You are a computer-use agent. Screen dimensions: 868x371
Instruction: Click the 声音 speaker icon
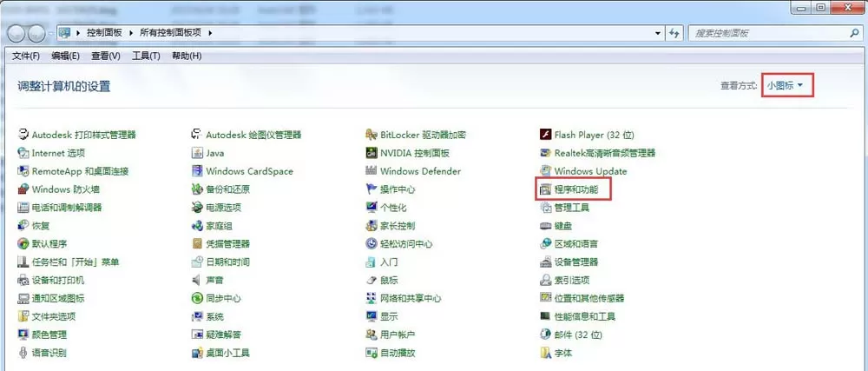tap(196, 280)
